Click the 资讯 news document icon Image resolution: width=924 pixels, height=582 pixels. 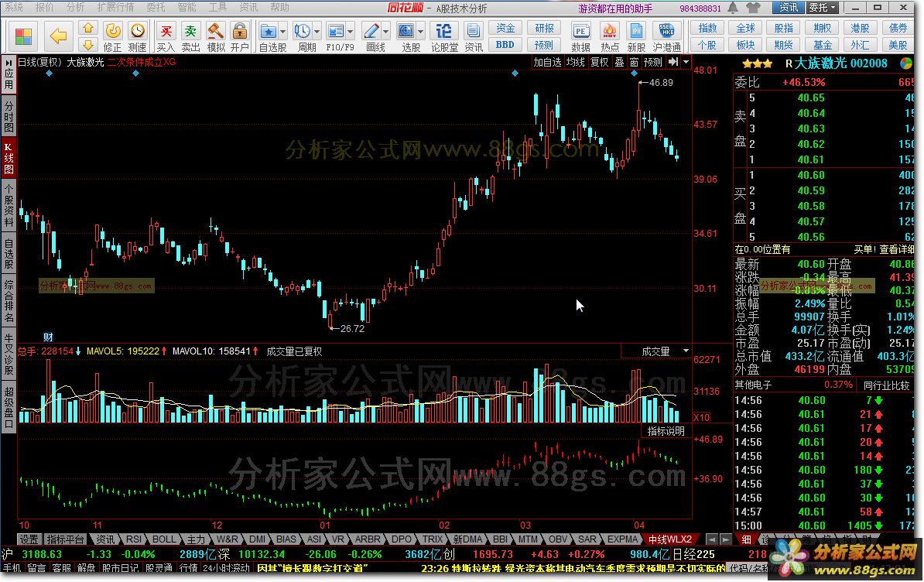pyautogui.click(x=473, y=36)
